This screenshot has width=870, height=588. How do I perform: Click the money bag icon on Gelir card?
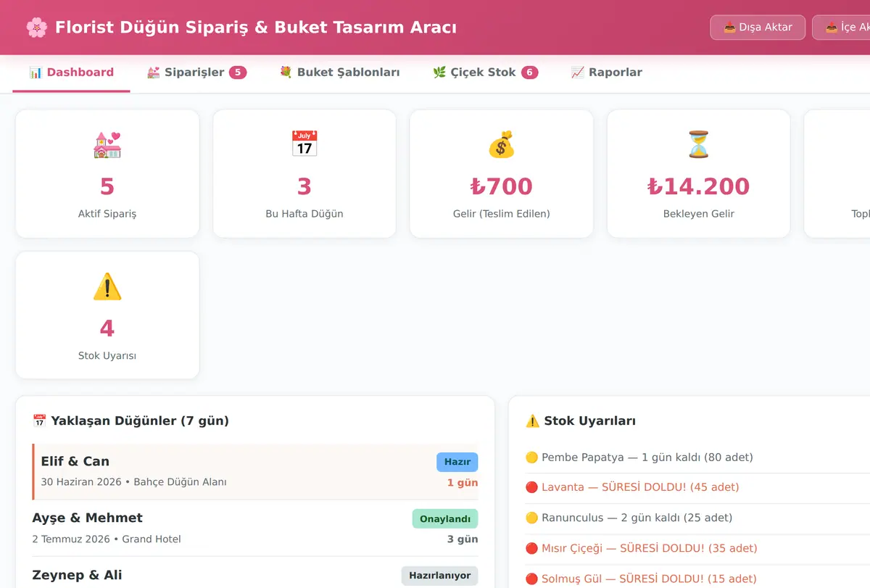click(502, 144)
